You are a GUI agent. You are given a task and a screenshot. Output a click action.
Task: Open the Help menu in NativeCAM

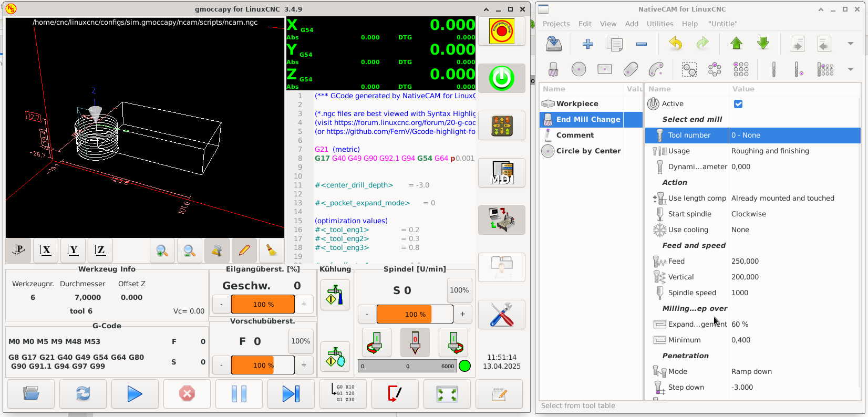tap(690, 24)
